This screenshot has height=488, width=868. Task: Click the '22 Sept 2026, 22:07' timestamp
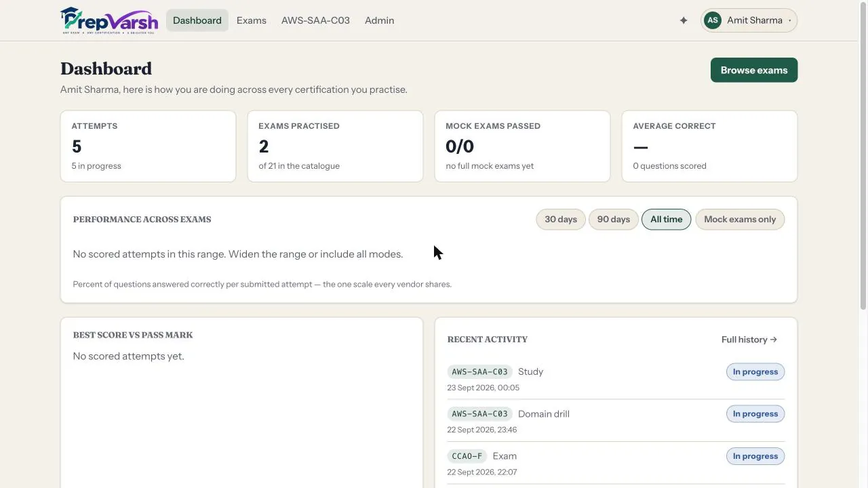tap(482, 472)
